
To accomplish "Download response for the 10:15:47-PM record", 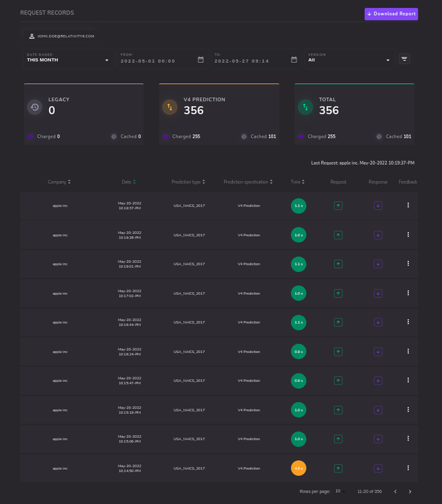I will [378, 380].
